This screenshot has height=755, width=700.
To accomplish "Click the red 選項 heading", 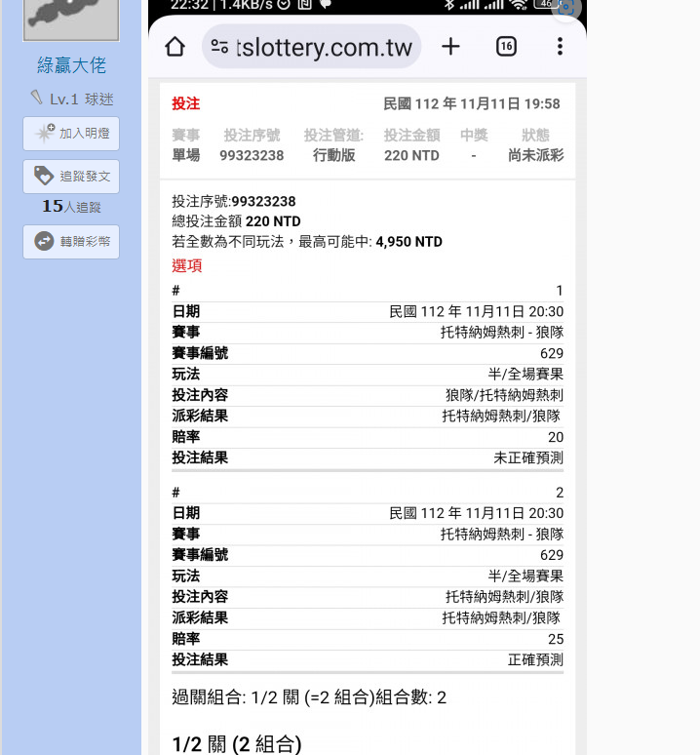I will click(x=186, y=265).
